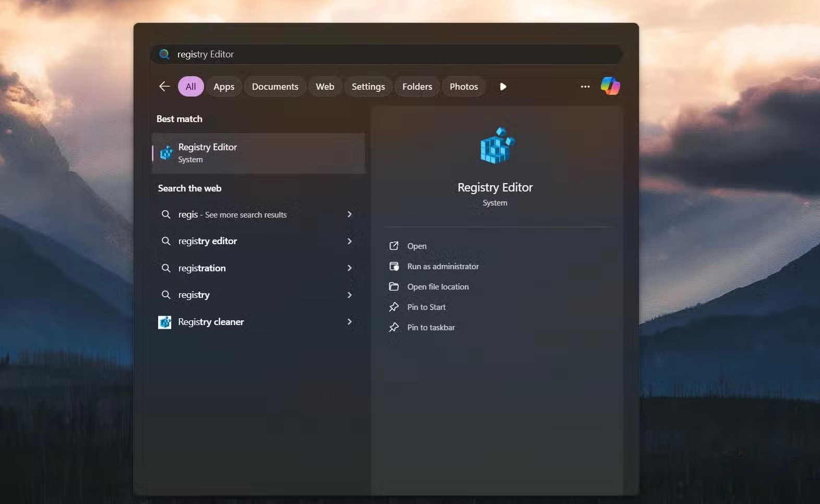Click the search text input field
The width and height of the screenshot is (820, 504).
tap(386, 54)
